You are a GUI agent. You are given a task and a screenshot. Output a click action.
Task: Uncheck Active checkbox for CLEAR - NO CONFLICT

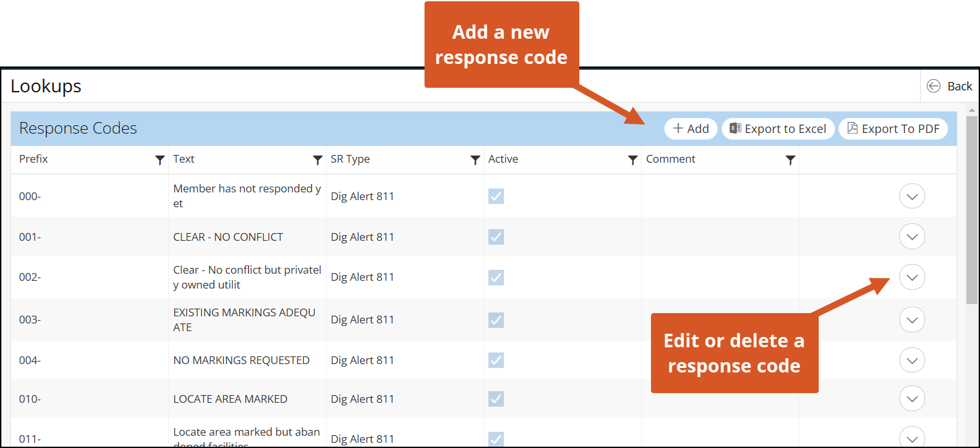(496, 237)
